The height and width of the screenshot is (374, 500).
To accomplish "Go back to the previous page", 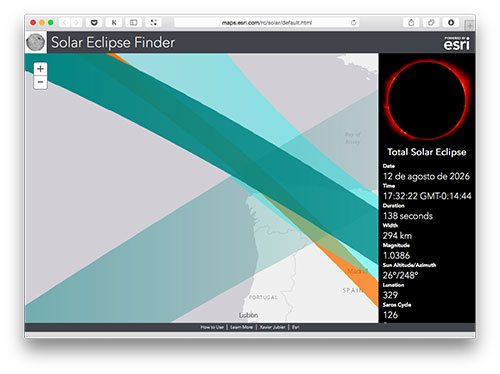I will pos(64,23).
